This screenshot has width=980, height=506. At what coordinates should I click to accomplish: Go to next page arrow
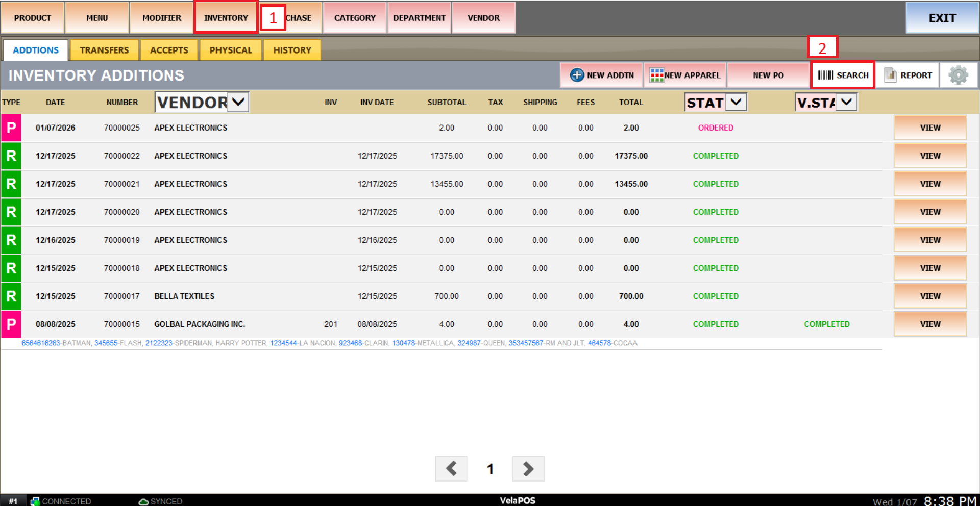click(x=528, y=468)
